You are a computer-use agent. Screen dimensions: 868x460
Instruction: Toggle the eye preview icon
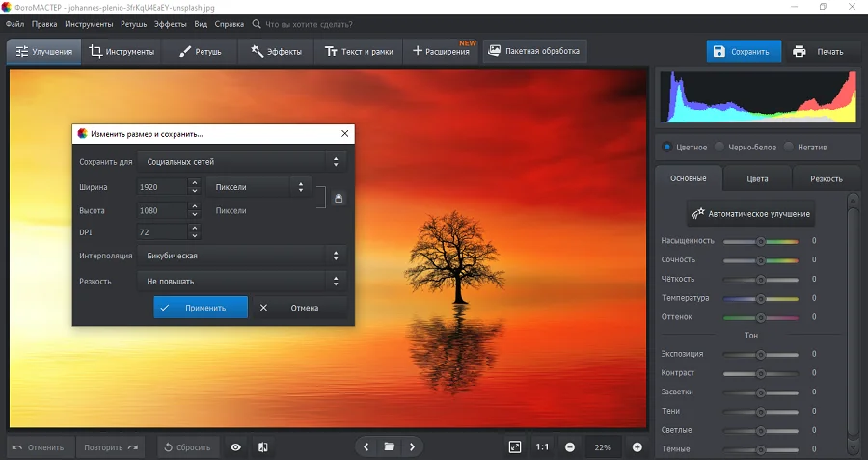coord(235,447)
